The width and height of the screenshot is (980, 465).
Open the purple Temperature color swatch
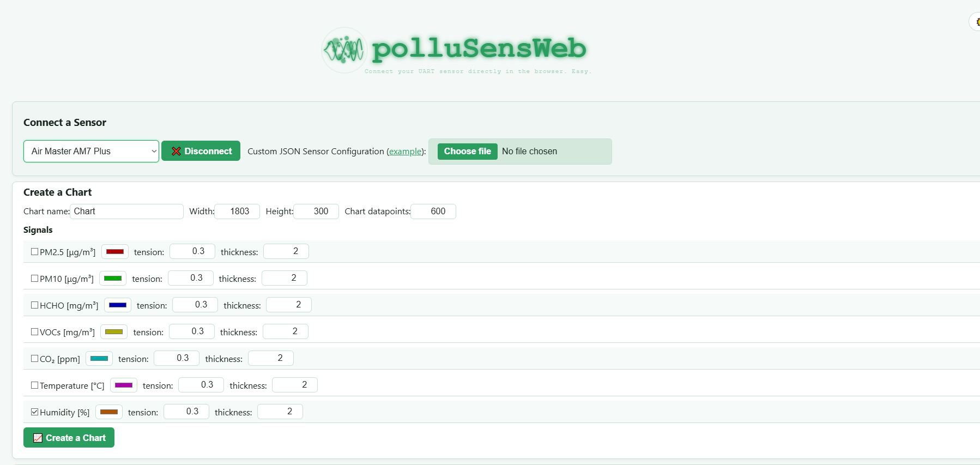coord(124,385)
